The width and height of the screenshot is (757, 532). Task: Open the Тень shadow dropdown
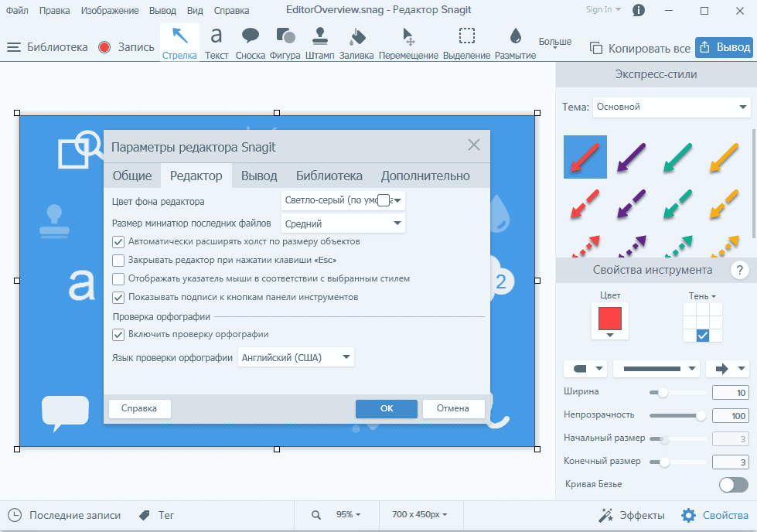coord(702,296)
